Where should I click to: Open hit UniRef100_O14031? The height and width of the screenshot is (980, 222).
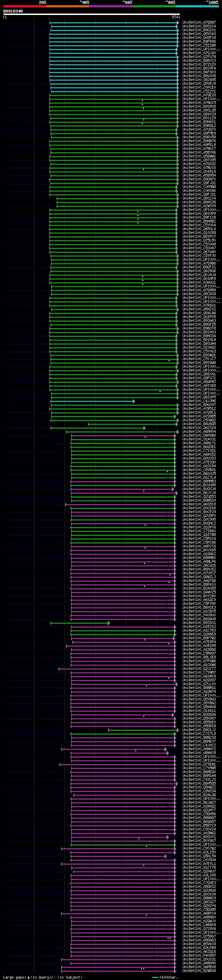199,439
